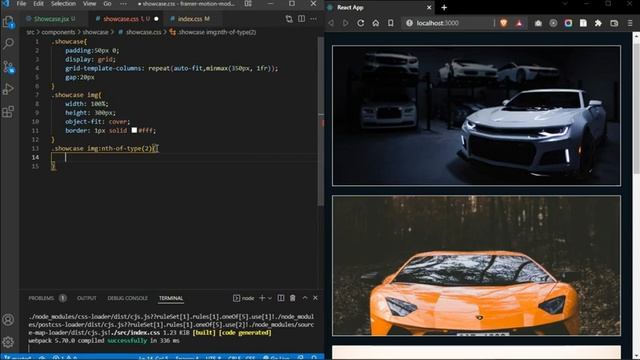
Task: Click the 'components' breadcrumb
Action: click(58, 32)
